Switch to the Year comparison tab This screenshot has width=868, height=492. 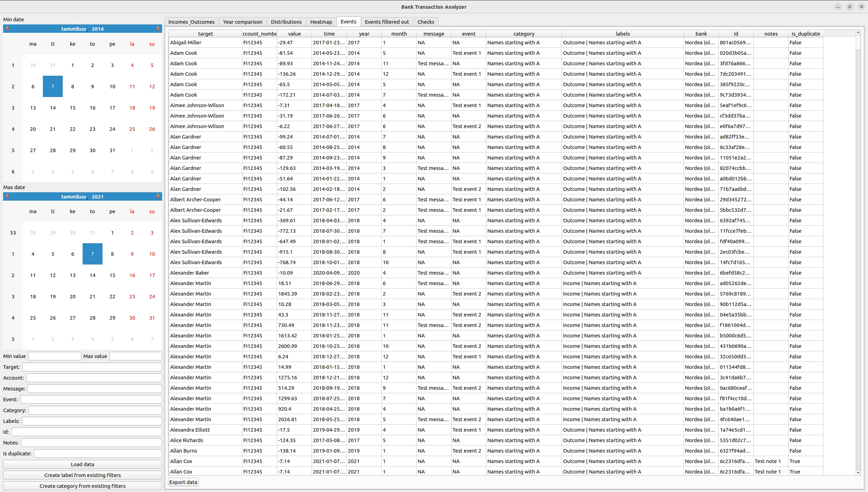tap(242, 22)
